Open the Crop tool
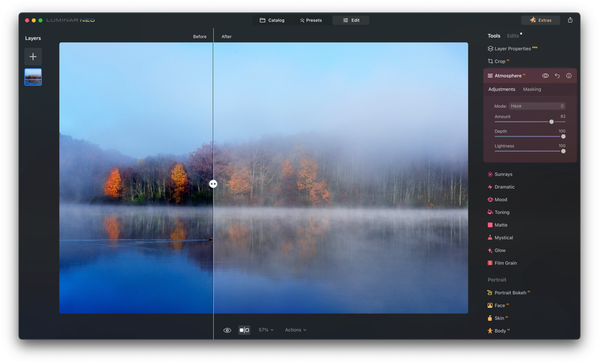The image size is (599, 364). [x=498, y=61]
